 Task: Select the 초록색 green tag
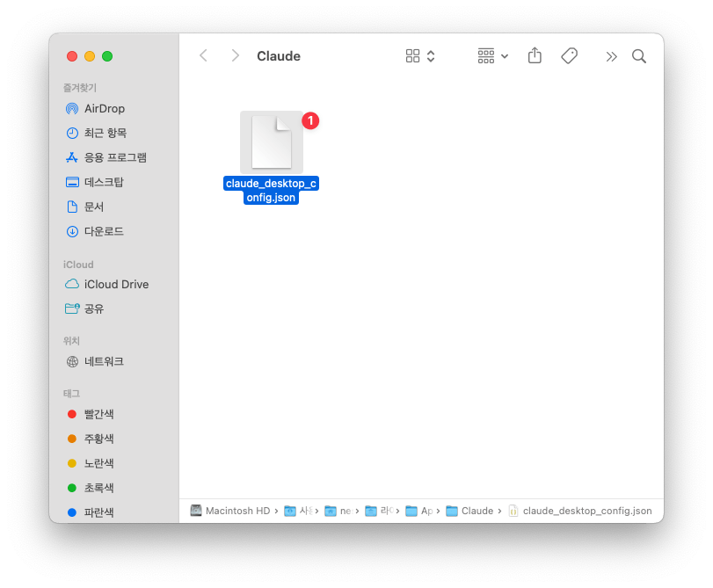(x=90, y=488)
